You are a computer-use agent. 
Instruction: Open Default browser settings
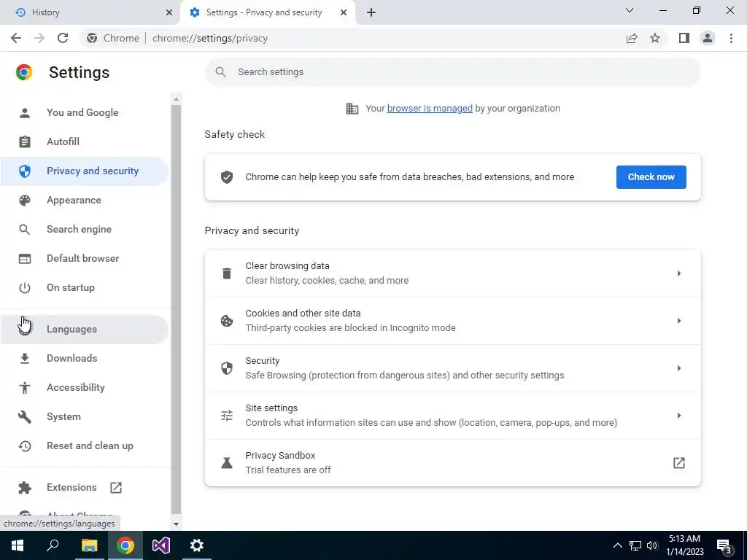coord(84,259)
